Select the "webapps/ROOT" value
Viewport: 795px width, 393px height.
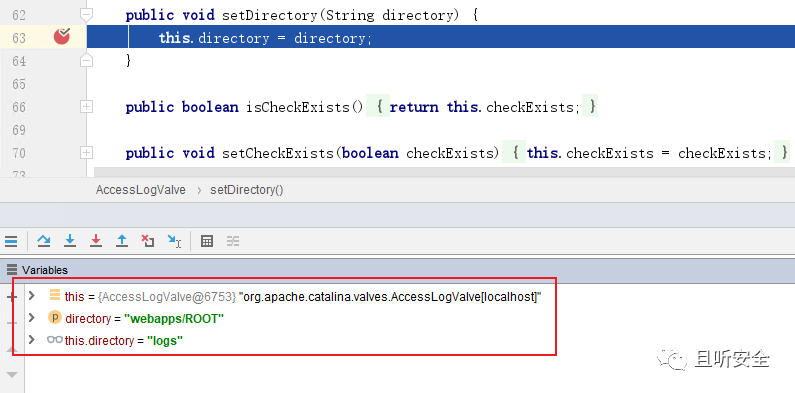(174, 319)
